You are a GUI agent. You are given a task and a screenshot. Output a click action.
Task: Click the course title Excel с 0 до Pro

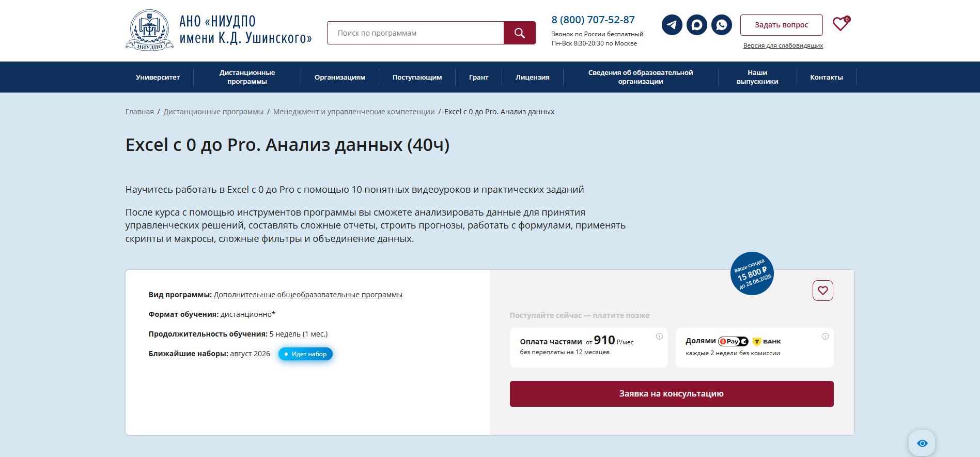tap(287, 145)
